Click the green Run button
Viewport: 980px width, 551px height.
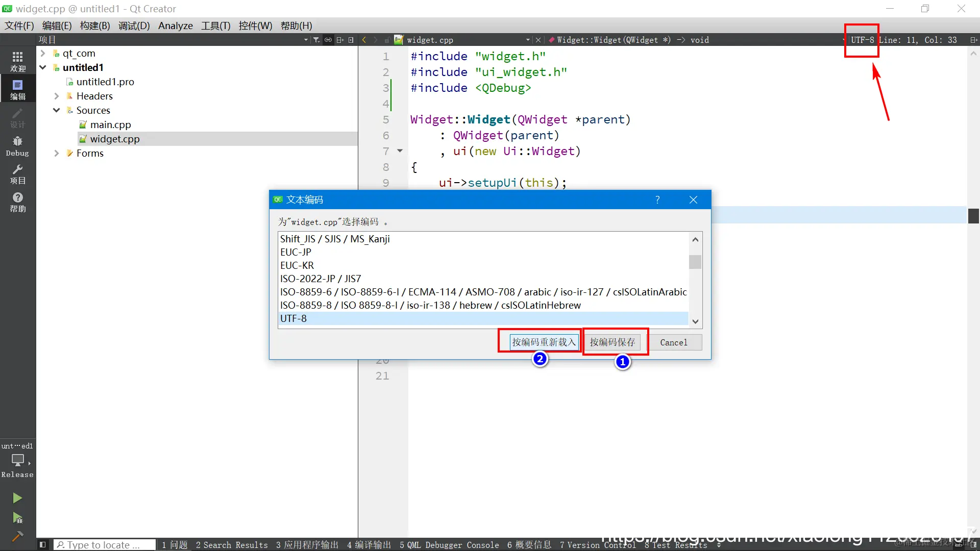point(17,498)
